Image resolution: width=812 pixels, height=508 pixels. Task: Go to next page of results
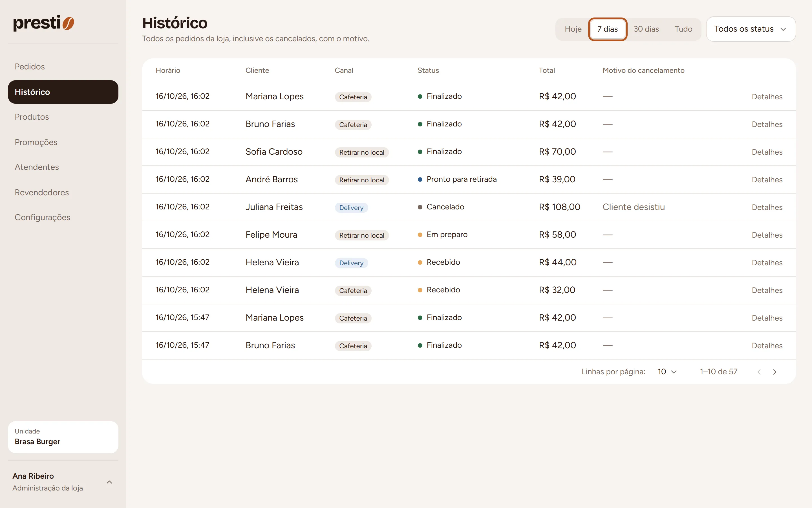pos(775,372)
